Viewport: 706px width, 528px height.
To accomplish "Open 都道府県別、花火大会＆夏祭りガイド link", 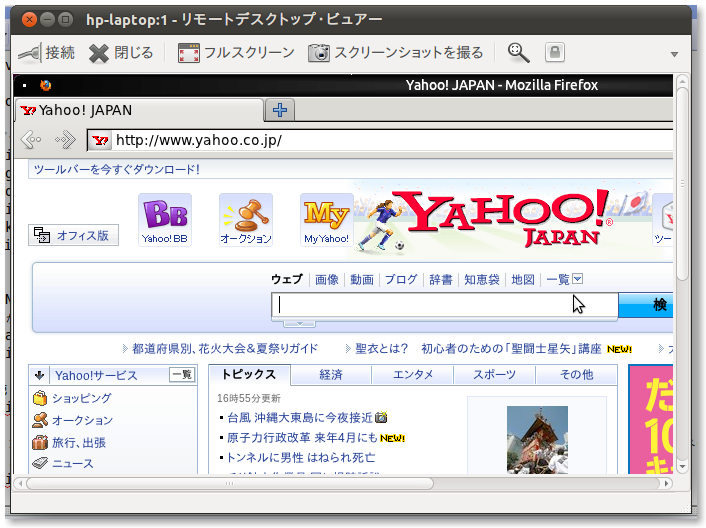I will [x=225, y=348].
